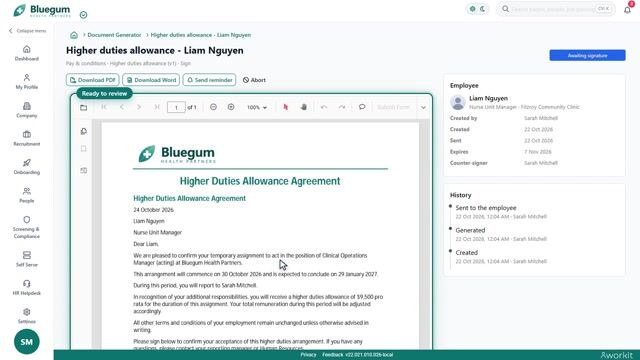This screenshot has width=640, height=360.
Task: Open the Company section
Action: [27, 110]
